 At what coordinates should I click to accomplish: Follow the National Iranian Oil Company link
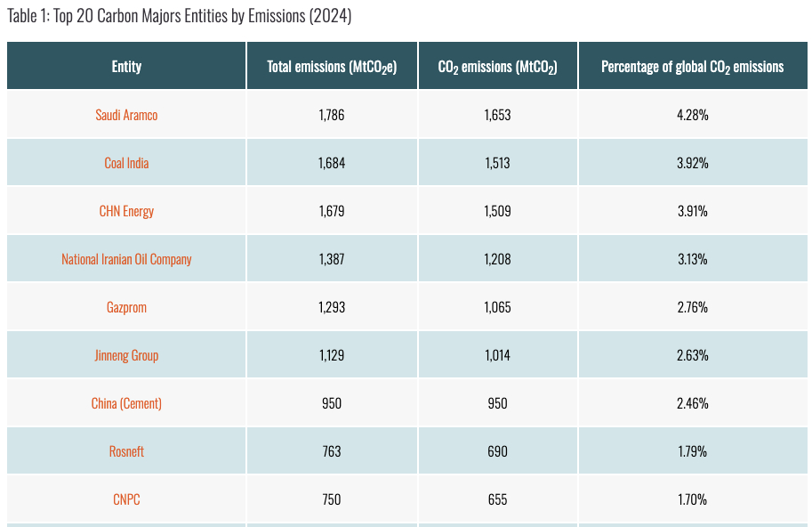[x=126, y=259]
